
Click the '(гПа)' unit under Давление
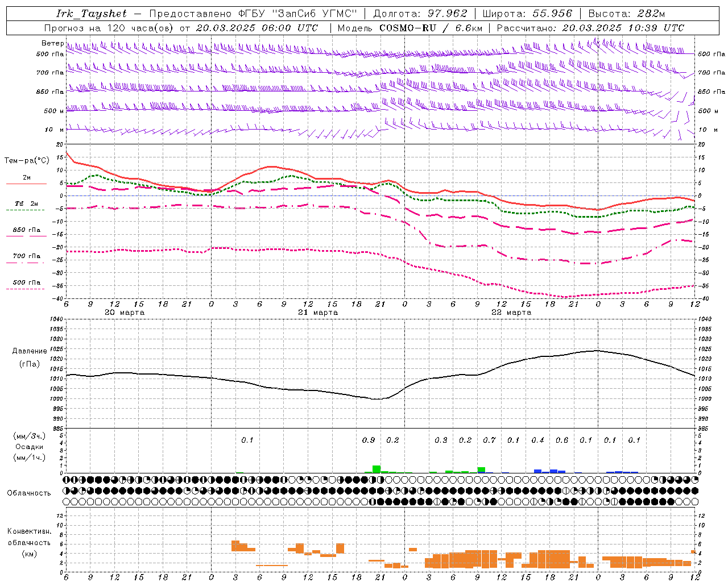29,364
